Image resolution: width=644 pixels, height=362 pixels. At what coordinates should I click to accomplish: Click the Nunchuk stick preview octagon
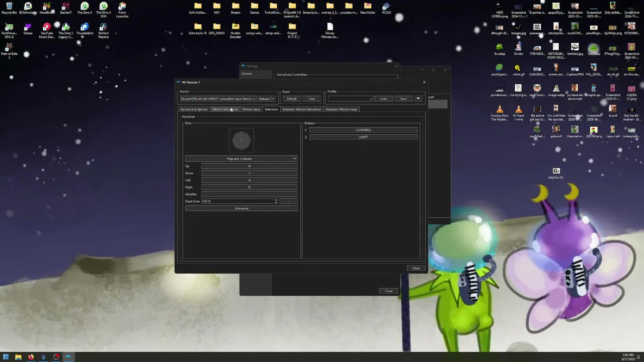(x=242, y=141)
